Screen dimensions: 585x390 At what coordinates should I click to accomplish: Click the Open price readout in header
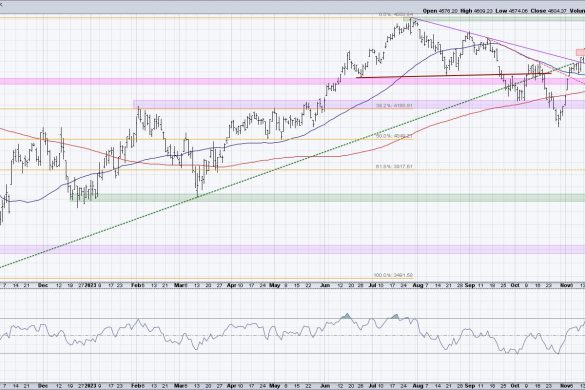(x=440, y=11)
